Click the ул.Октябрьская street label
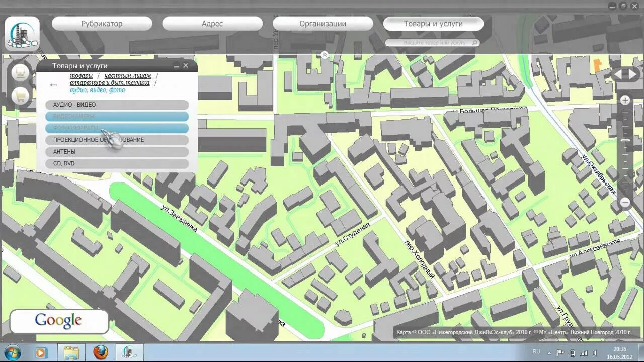The image size is (644, 362). pos(598,175)
